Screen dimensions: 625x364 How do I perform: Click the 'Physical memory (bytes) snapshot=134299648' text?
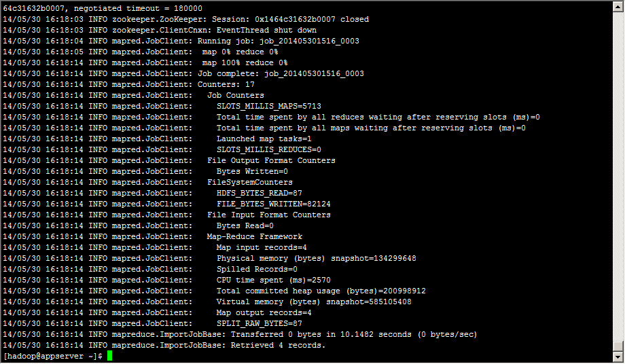click(x=316, y=259)
